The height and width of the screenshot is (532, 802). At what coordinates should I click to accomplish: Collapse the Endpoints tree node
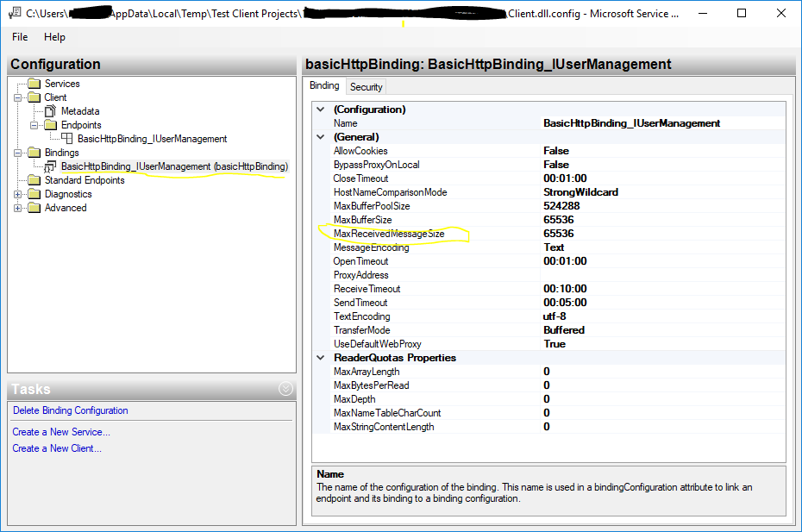(34, 125)
